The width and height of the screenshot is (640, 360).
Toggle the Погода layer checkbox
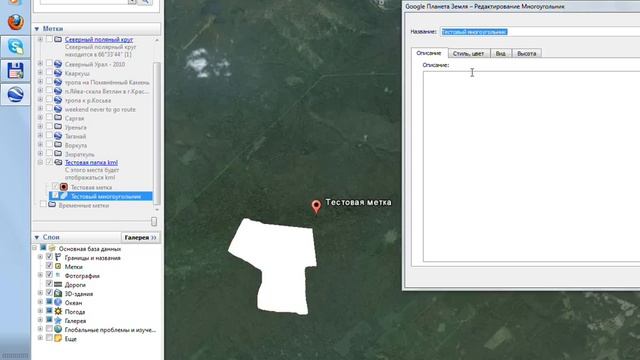[49, 311]
